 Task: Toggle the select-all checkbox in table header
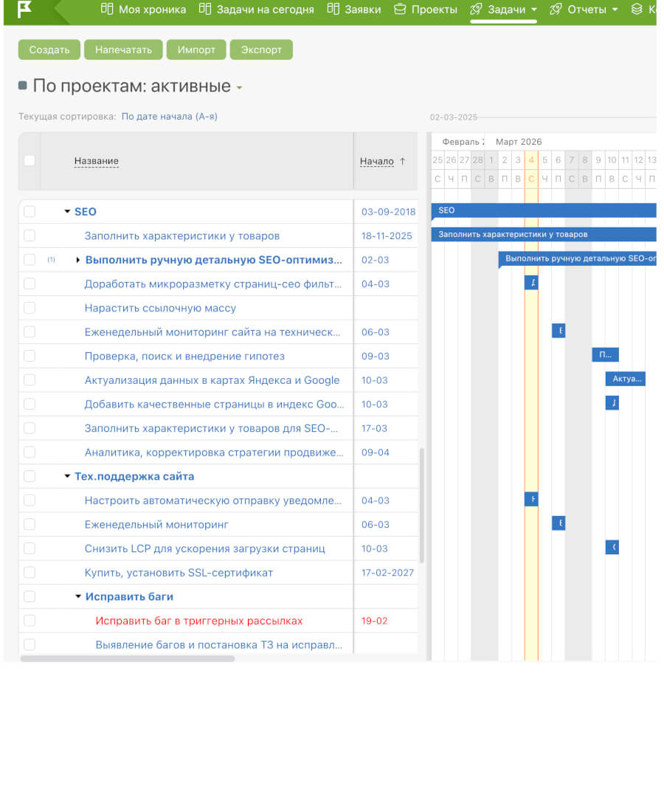click(x=30, y=160)
